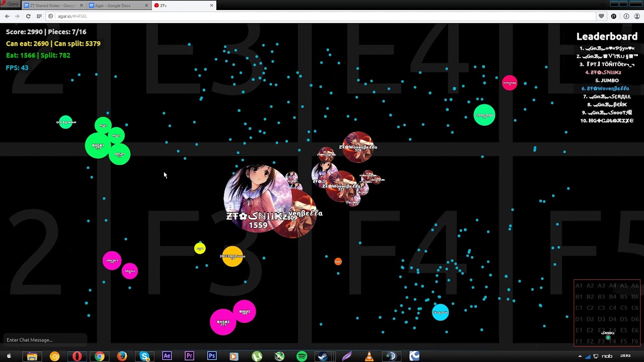Open the orange circle app in taskbar
Viewport: 644px width, 362px height.
[x=55, y=356]
